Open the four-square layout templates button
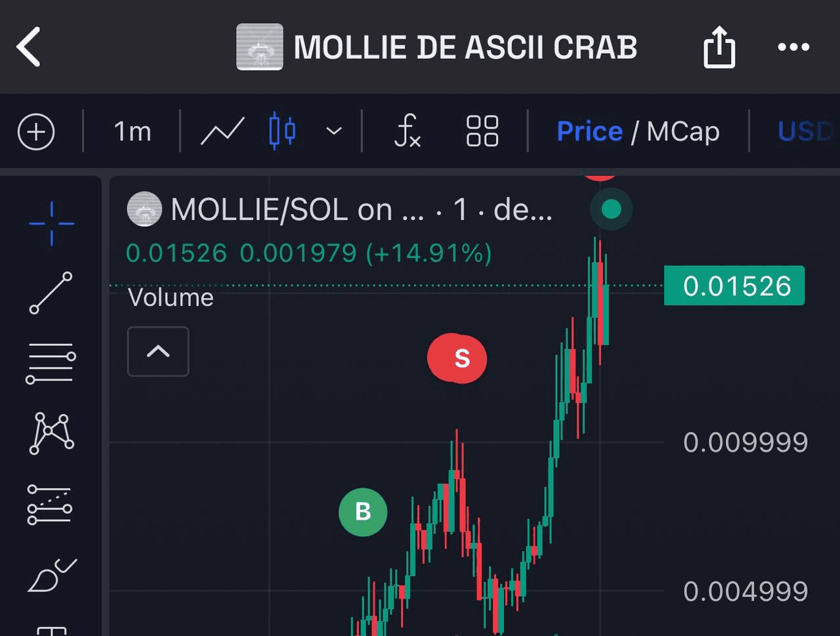Viewport: 840px width, 636px height. click(482, 131)
